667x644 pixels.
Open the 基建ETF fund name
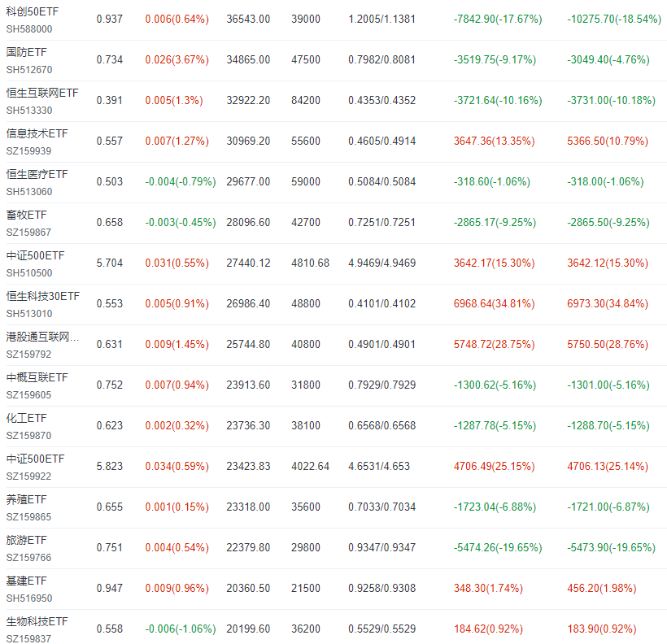[26, 581]
